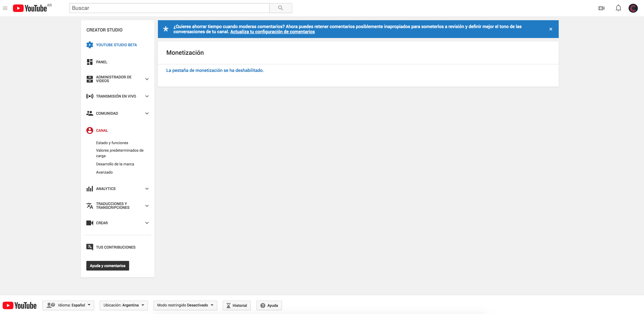Focus the Buscar search field
Viewport: 644px width, 314px height.
click(170, 8)
